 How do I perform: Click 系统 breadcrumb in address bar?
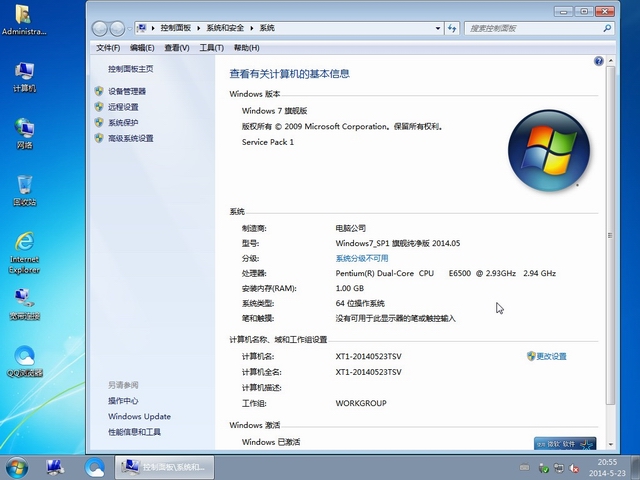tap(267, 28)
